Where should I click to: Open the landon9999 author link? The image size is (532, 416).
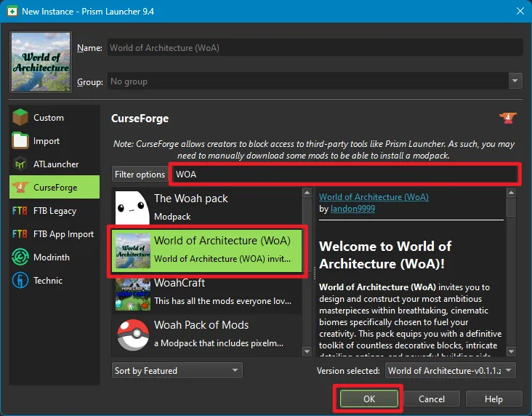352,209
